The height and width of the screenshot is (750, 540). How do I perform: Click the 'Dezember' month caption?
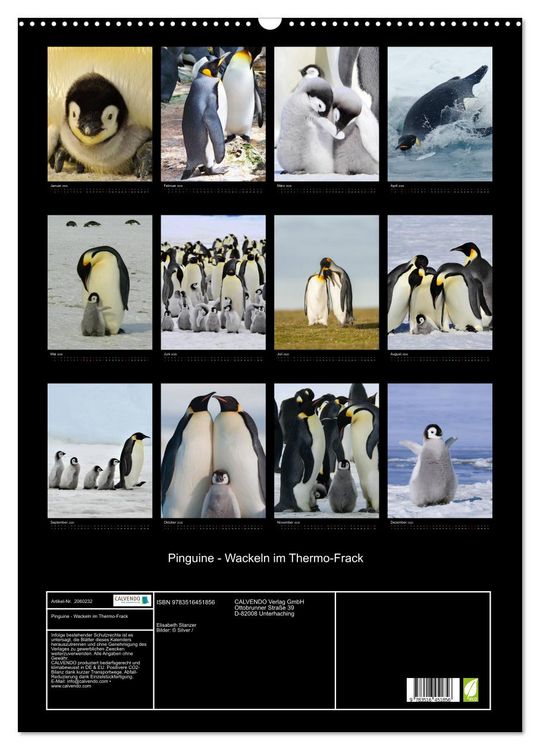pyautogui.click(x=401, y=522)
